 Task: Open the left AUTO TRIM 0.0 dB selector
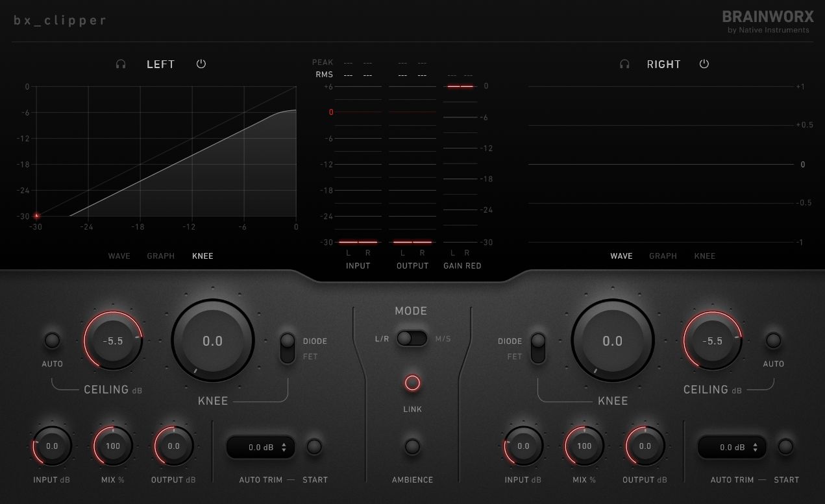click(x=260, y=447)
